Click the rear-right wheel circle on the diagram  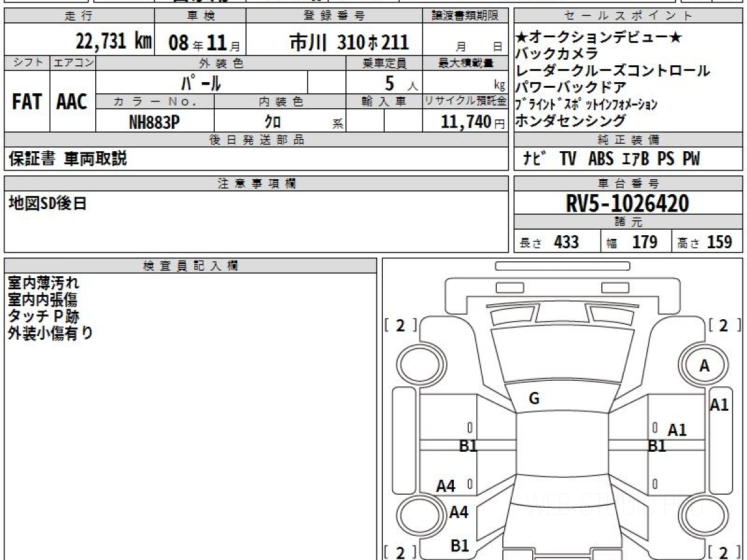703,514
